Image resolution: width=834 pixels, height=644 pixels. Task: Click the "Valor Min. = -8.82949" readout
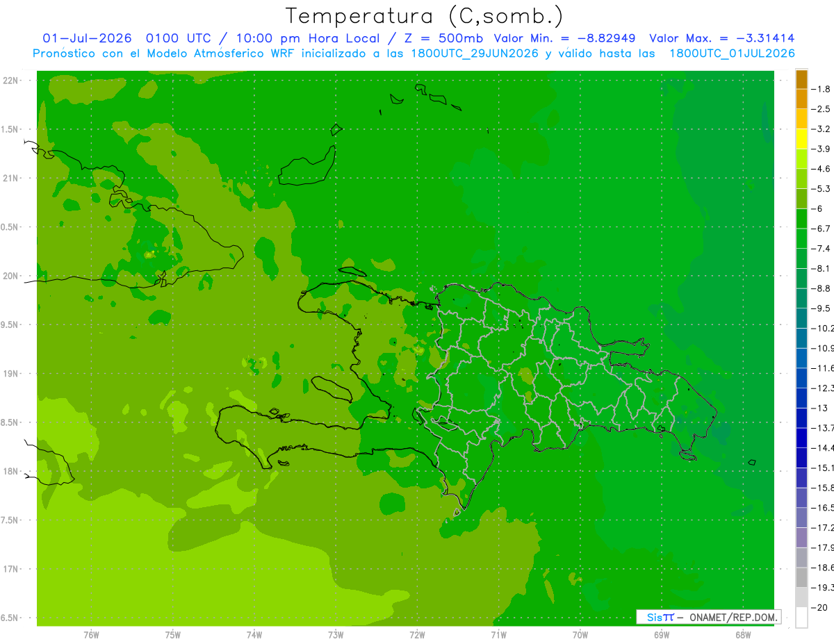[x=564, y=38]
